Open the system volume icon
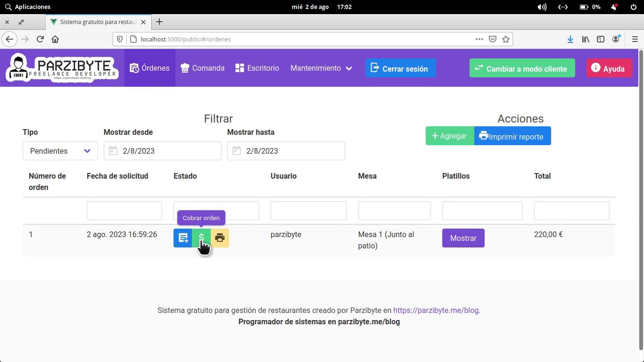This screenshot has height=362, width=644. [x=542, y=7]
